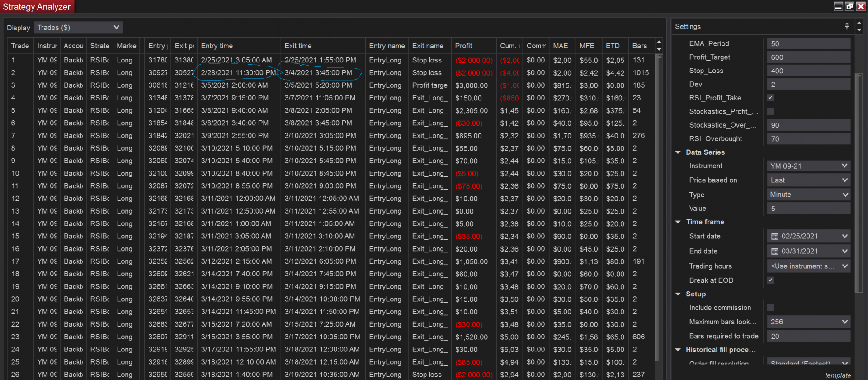Viewport: 868px width, 380px height.
Task: Edit the Data Series Value field
Action: coord(808,208)
